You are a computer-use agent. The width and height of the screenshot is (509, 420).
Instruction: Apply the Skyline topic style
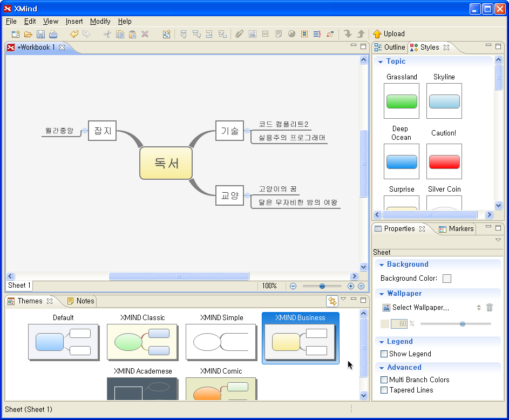(444, 101)
